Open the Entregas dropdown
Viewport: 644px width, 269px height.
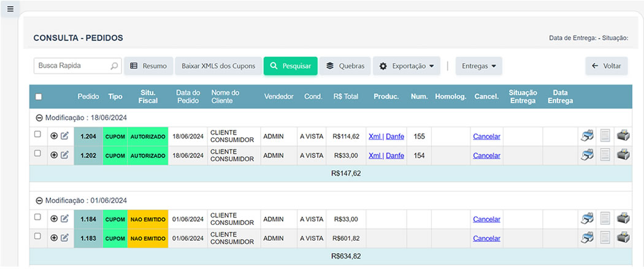click(478, 66)
